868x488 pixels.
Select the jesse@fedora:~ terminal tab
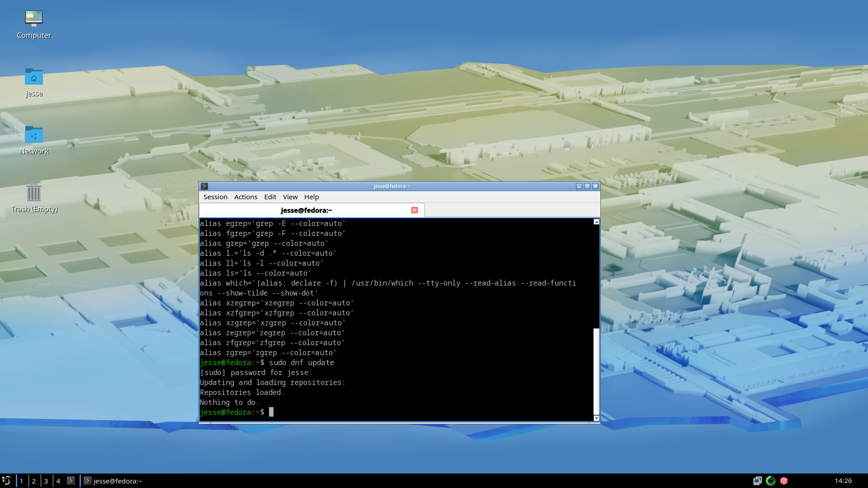pos(311,210)
